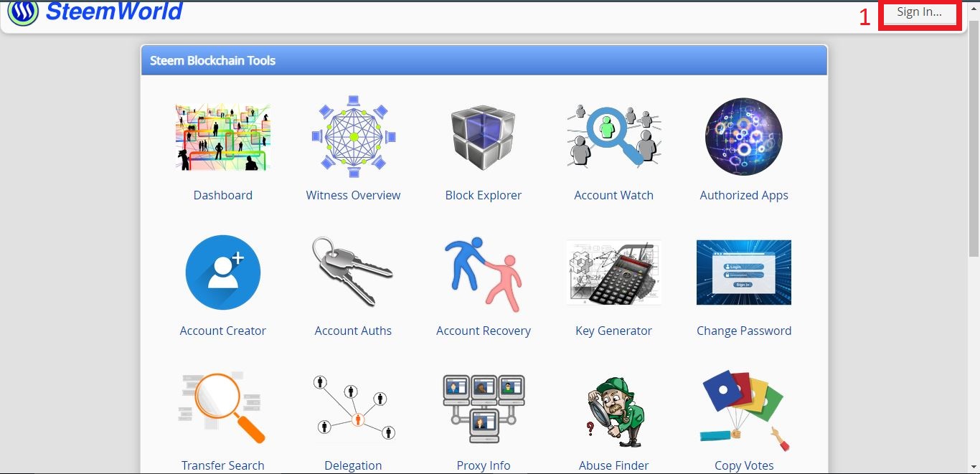980x474 pixels.
Task: Follow the Block Explorer text link
Action: point(483,195)
